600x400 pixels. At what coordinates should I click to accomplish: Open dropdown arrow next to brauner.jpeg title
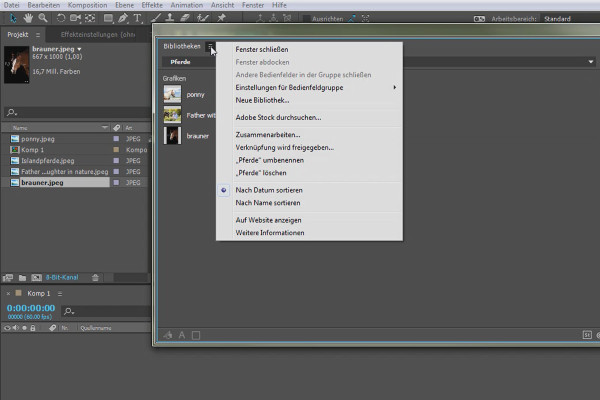[x=79, y=49]
